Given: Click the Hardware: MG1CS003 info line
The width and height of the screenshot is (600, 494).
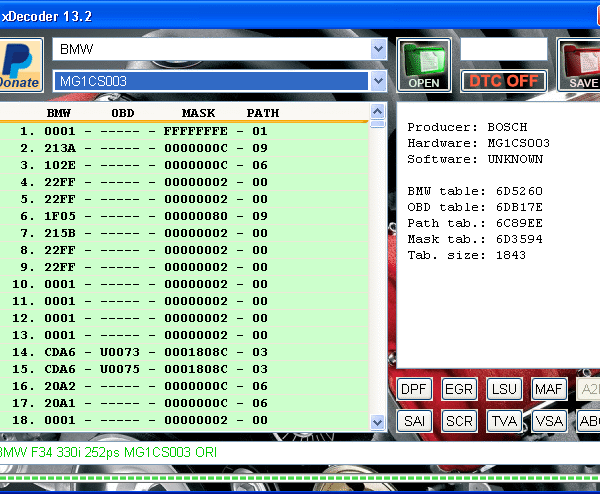Looking at the screenshot, I should coord(478,143).
